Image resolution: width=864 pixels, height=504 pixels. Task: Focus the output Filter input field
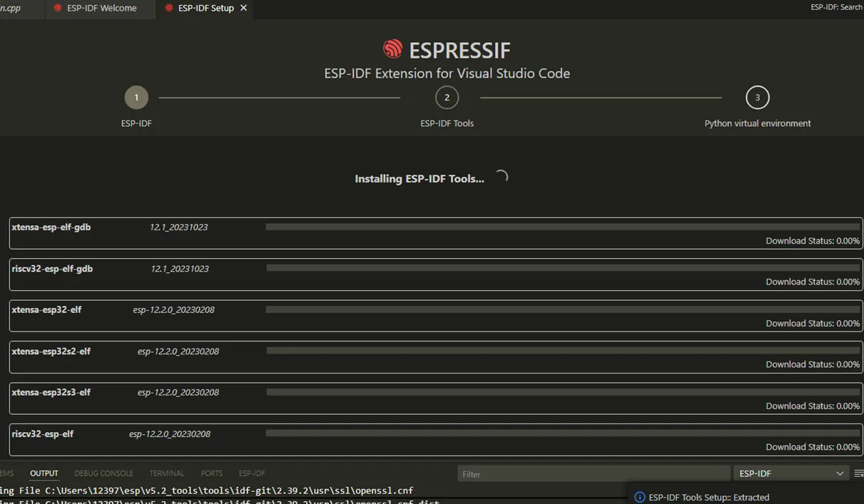coord(594,473)
